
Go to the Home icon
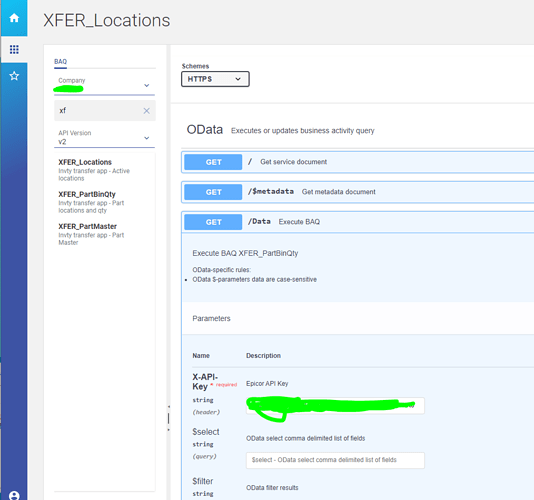tap(14, 18)
